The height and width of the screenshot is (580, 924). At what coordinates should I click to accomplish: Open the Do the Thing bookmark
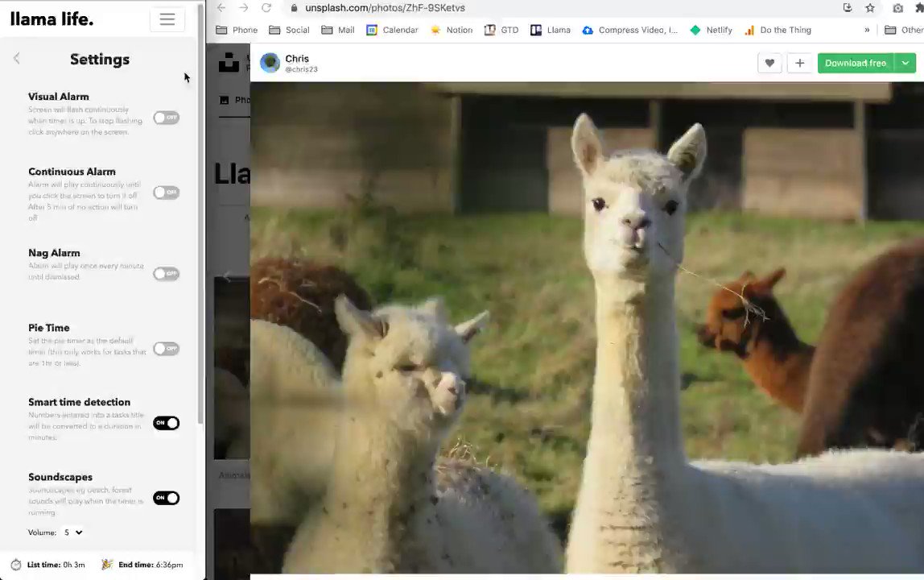778,30
